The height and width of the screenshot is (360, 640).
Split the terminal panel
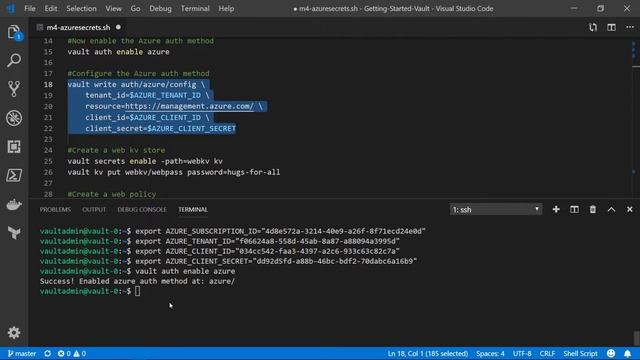(574, 209)
